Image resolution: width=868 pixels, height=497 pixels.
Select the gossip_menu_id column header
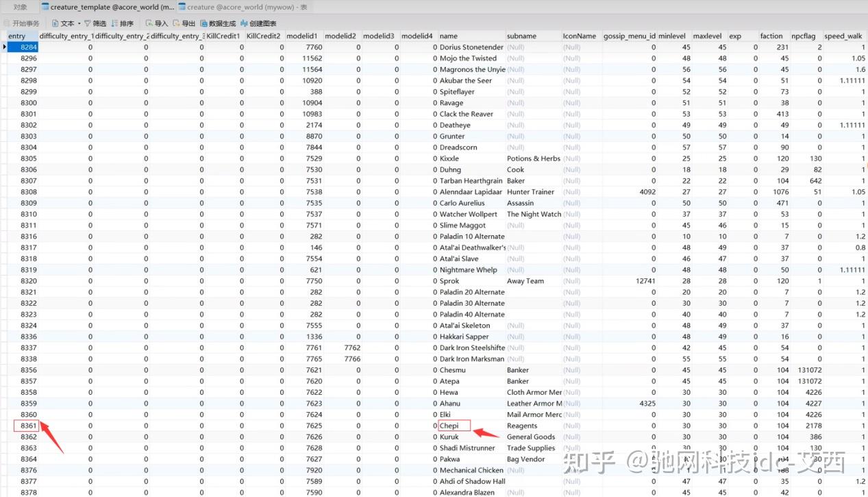pyautogui.click(x=629, y=36)
